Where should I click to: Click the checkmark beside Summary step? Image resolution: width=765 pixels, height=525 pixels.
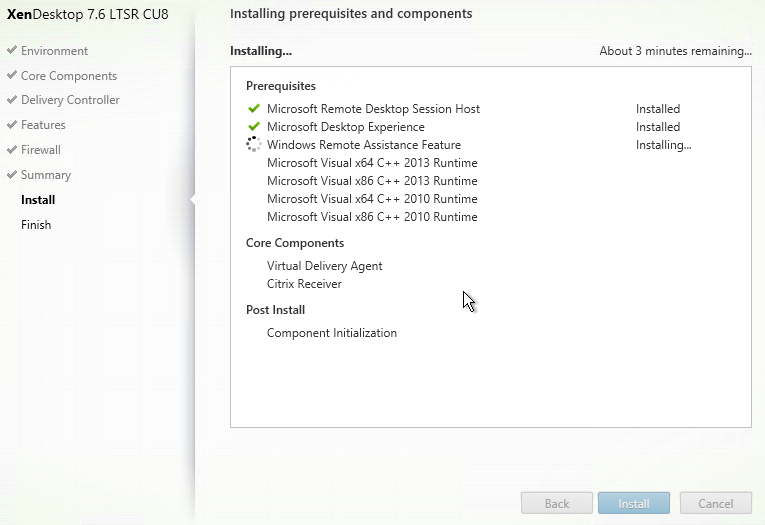[x=12, y=175]
